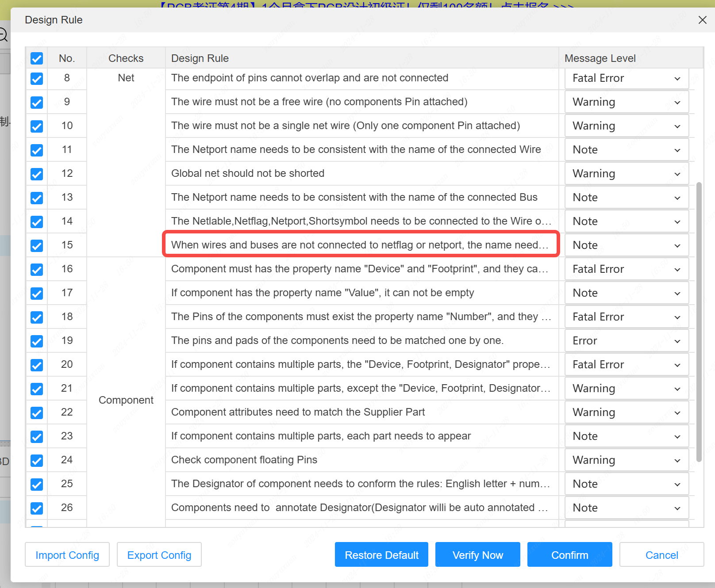The height and width of the screenshot is (588, 715).
Task: Confirm the design rule settings
Action: click(569, 555)
